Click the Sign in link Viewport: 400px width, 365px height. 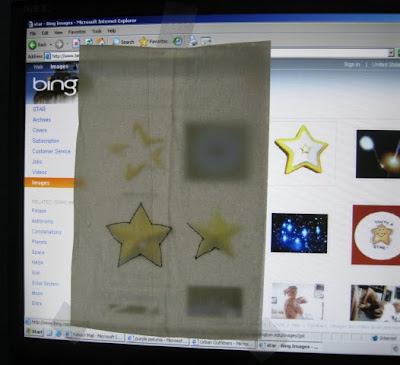(x=352, y=65)
